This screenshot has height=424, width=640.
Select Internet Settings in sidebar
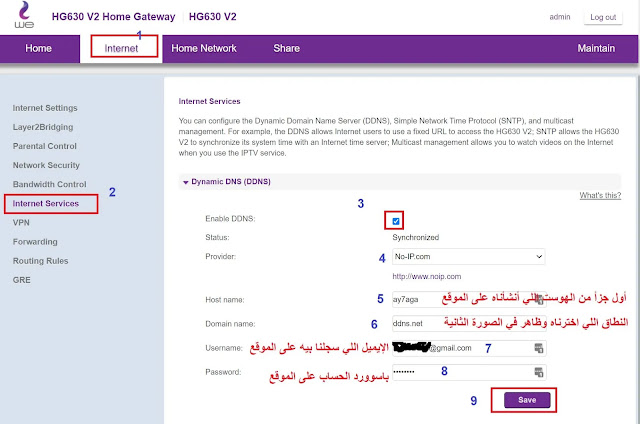45,108
